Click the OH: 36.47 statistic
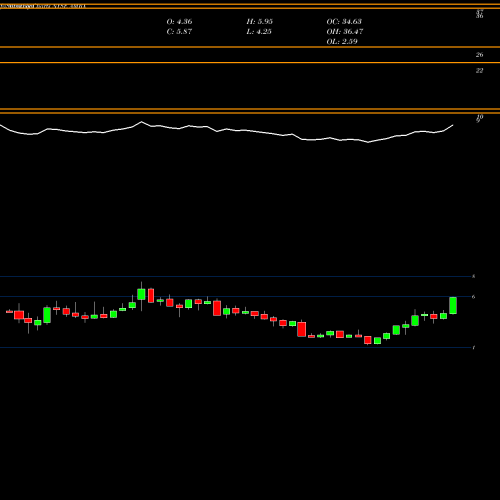The width and height of the screenshot is (500, 500). pos(345,32)
